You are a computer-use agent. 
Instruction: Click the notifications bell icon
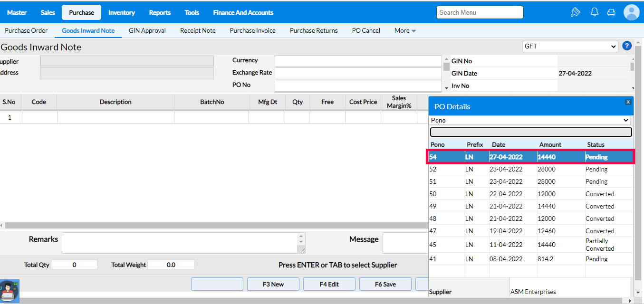(x=594, y=12)
